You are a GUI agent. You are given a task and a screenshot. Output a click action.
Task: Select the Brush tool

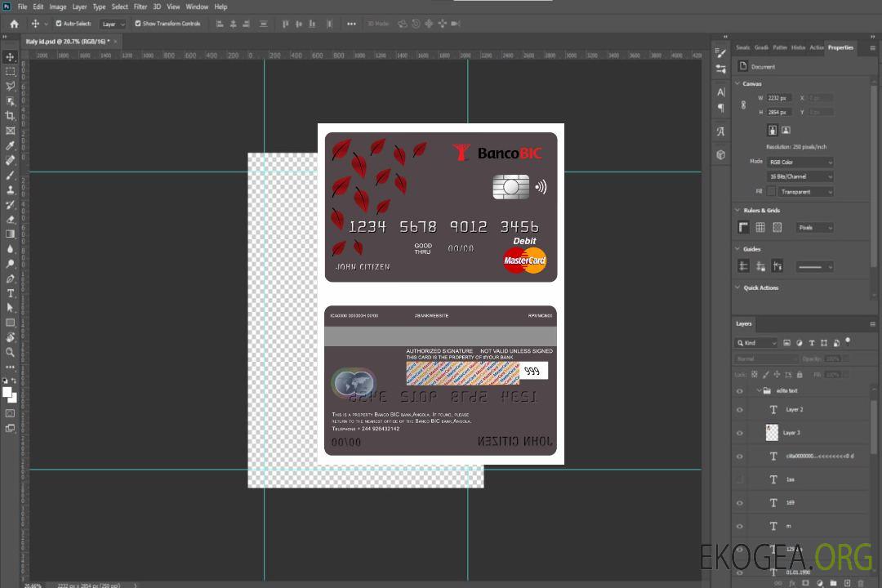tap(10, 175)
